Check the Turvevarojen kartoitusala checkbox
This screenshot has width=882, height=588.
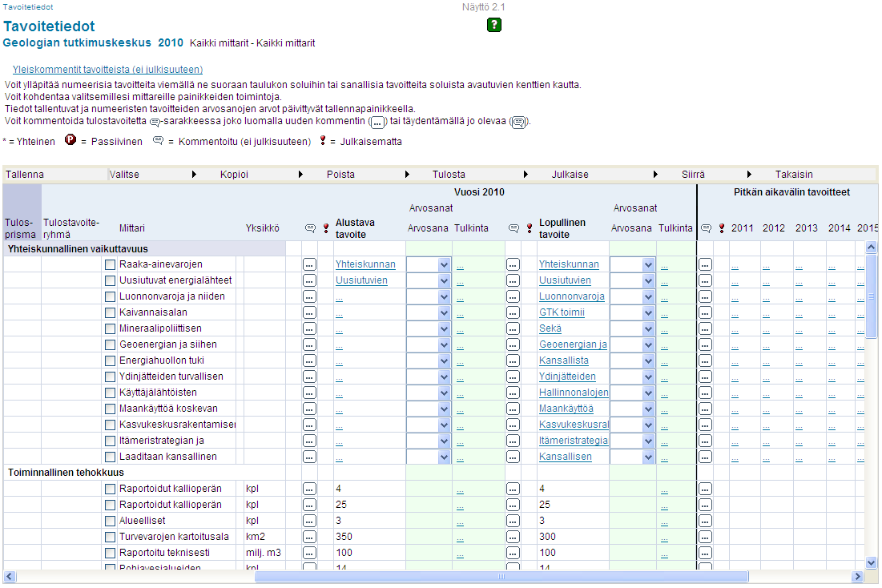pos(111,537)
